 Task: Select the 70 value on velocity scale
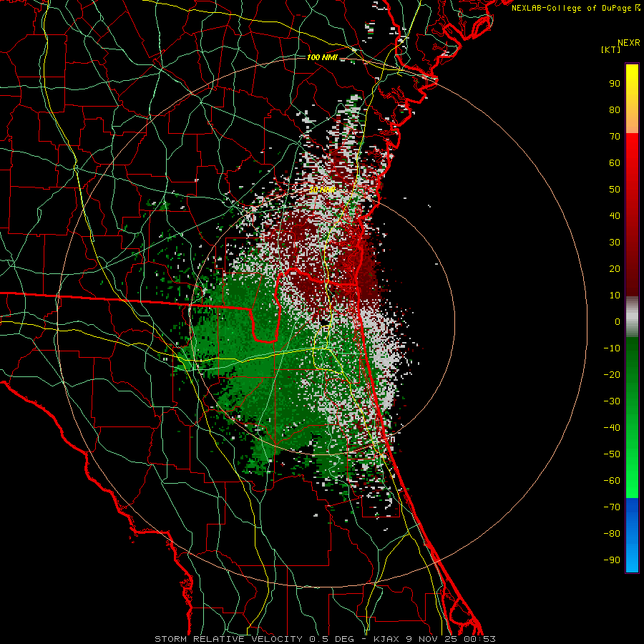(615, 137)
